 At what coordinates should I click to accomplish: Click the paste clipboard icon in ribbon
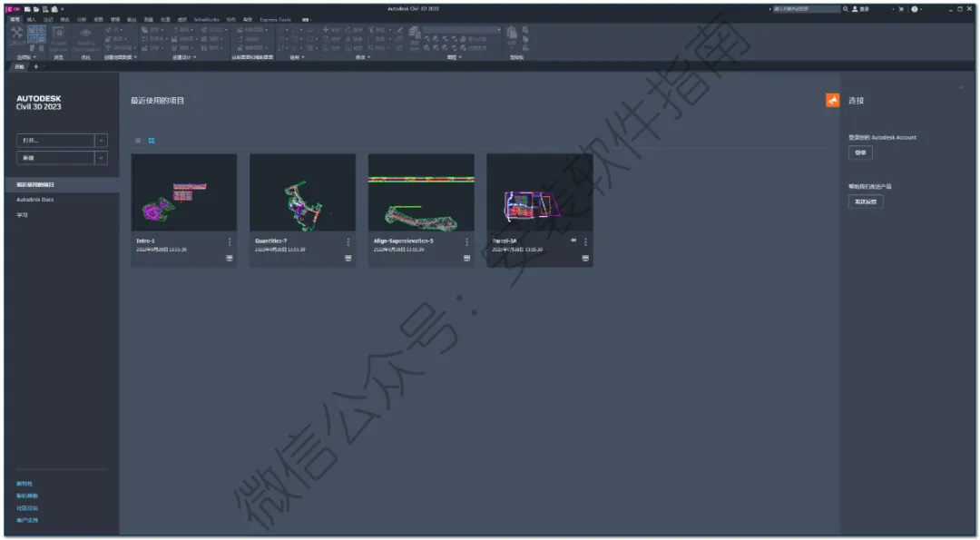[x=512, y=33]
